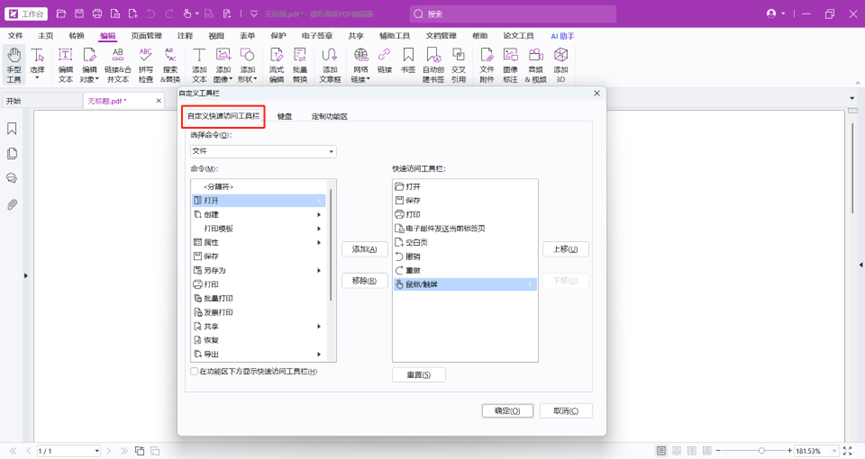Screen dimensions: 865x459
Task: Expand the 另存为 command submenu arrow
Action: (x=319, y=270)
